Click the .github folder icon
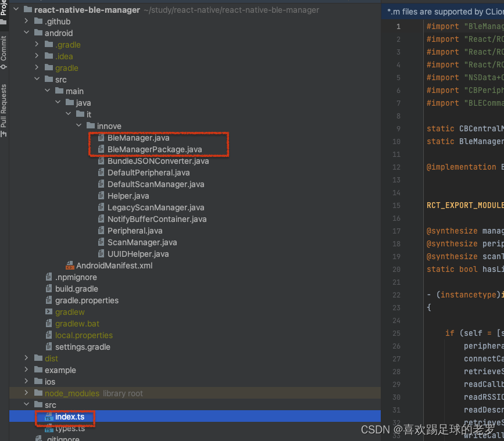This screenshot has height=441, width=504. point(38,21)
